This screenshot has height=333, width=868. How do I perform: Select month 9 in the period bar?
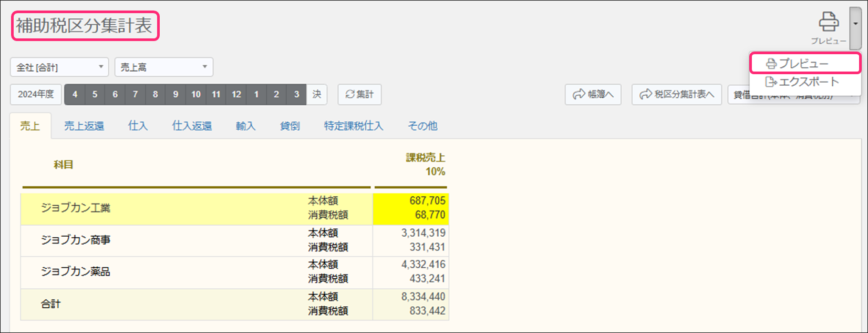(175, 94)
